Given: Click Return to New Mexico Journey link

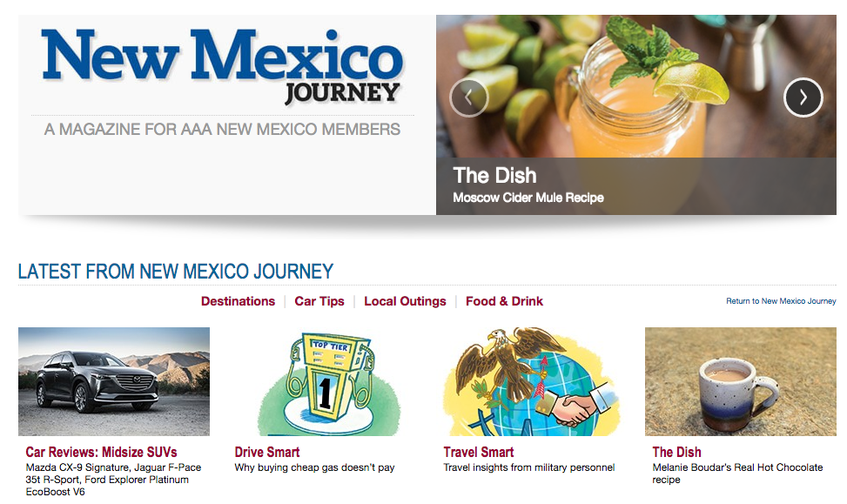Looking at the screenshot, I should [781, 301].
